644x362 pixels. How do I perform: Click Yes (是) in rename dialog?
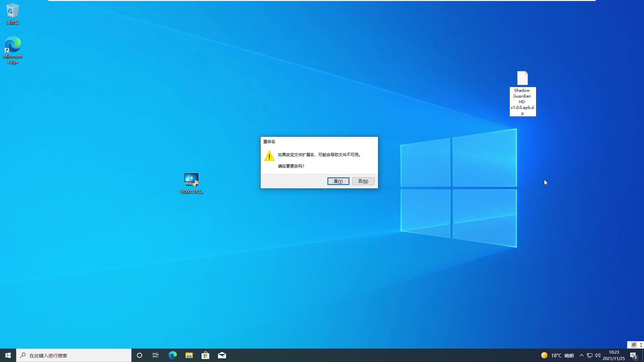pyautogui.click(x=338, y=181)
